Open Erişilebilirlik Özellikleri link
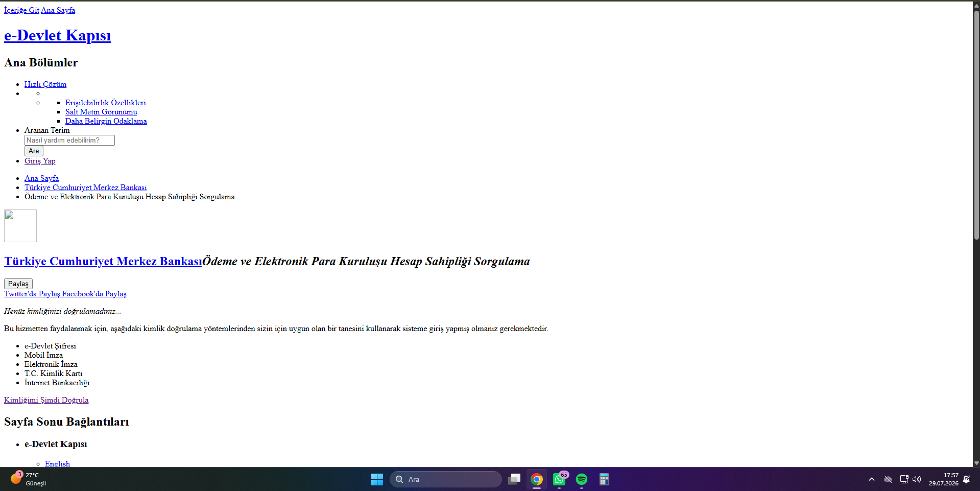 click(106, 103)
